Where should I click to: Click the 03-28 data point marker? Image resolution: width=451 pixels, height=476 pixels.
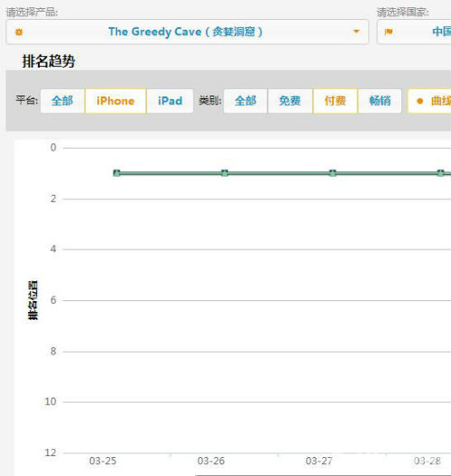[441, 173]
